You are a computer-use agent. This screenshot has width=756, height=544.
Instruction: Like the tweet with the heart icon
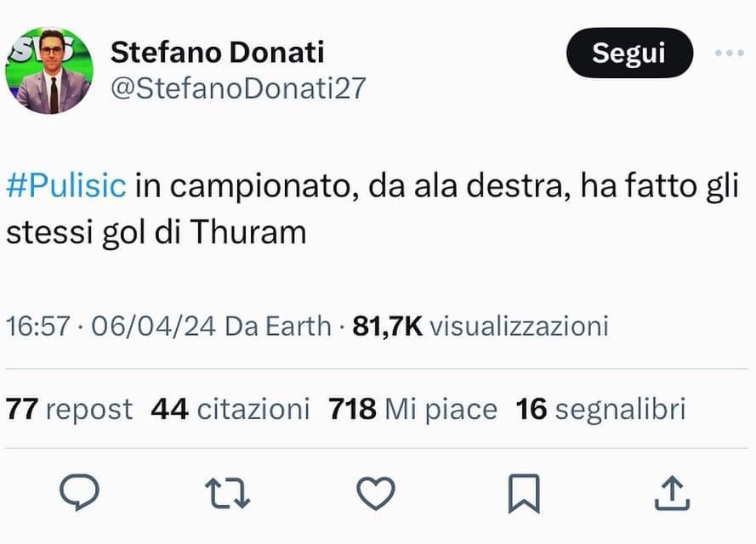click(x=375, y=492)
